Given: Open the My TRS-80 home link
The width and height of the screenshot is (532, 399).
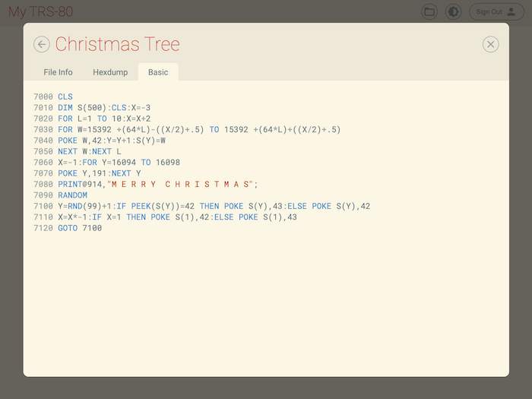Looking at the screenshot, I should point(41,12).
